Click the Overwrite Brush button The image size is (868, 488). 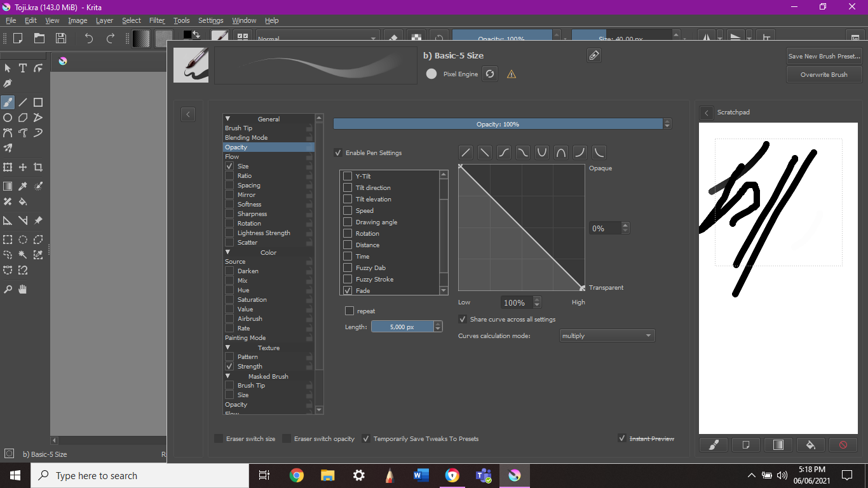[x=824, y=74]
